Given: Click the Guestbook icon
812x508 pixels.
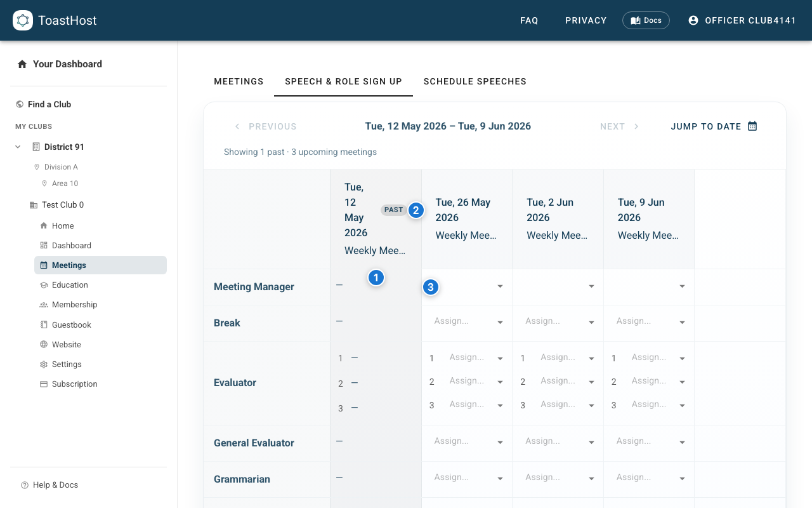Looking at the screenshot, I should click(x=44, y=324).
